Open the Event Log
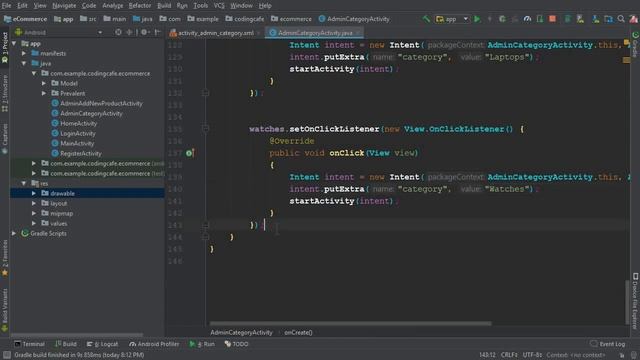The height and width of the screenshot is (360, 640). click(x=608, y=344)
